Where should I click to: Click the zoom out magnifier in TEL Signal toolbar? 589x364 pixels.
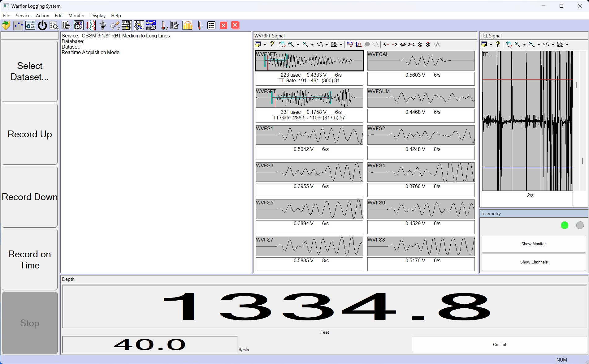coord(531,45)
